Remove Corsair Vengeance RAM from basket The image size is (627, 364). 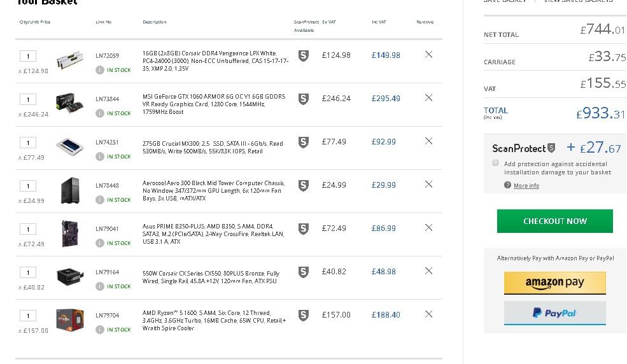[x=428, y=55]
